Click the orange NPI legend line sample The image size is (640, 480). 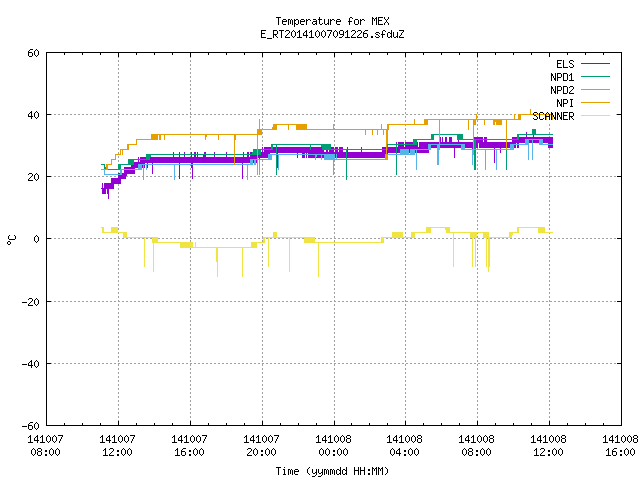(595, 103)
